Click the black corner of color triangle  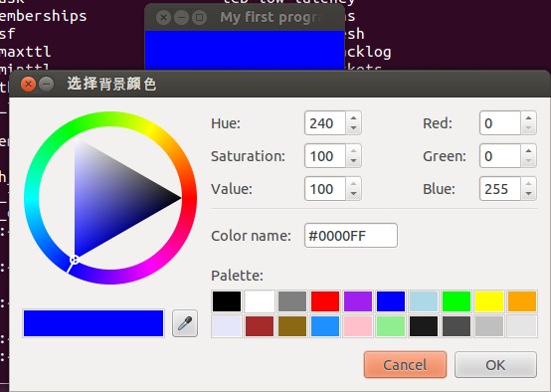(x=178, y=198)
